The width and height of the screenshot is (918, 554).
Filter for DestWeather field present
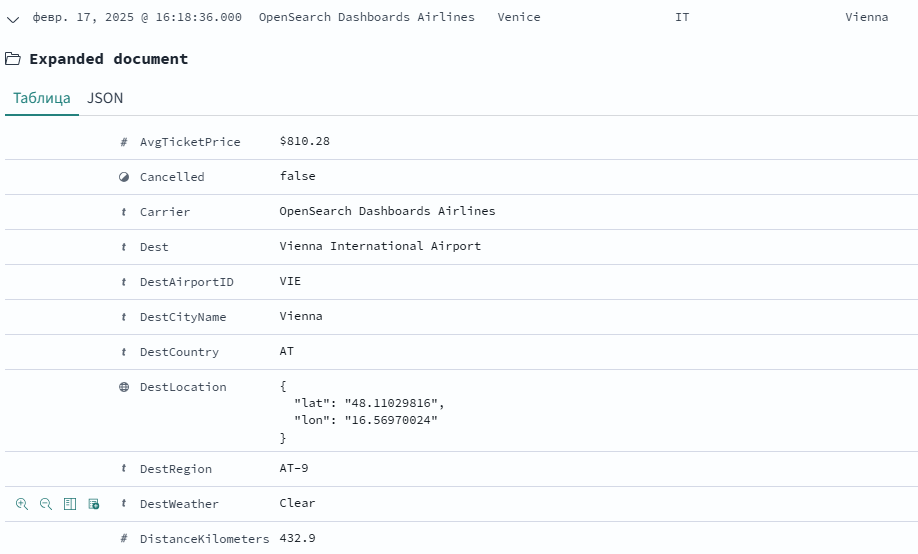click(x=94, y=504)
